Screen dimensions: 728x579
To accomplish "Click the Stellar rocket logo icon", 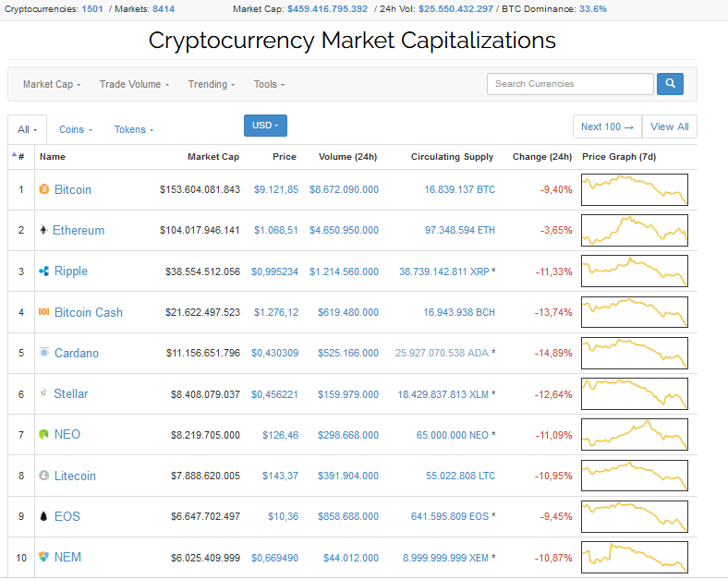I will click(43, 393).
